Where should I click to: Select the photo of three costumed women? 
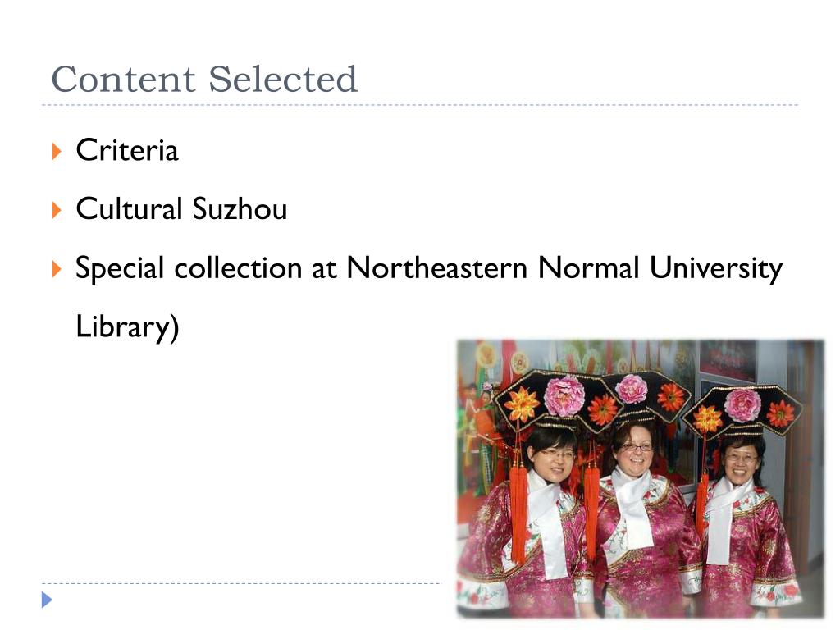click(640, 479)
